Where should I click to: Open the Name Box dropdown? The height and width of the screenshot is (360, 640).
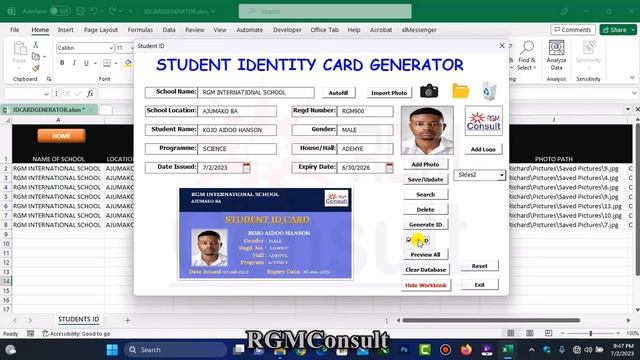pyautogui.click(x=46, y=94)
